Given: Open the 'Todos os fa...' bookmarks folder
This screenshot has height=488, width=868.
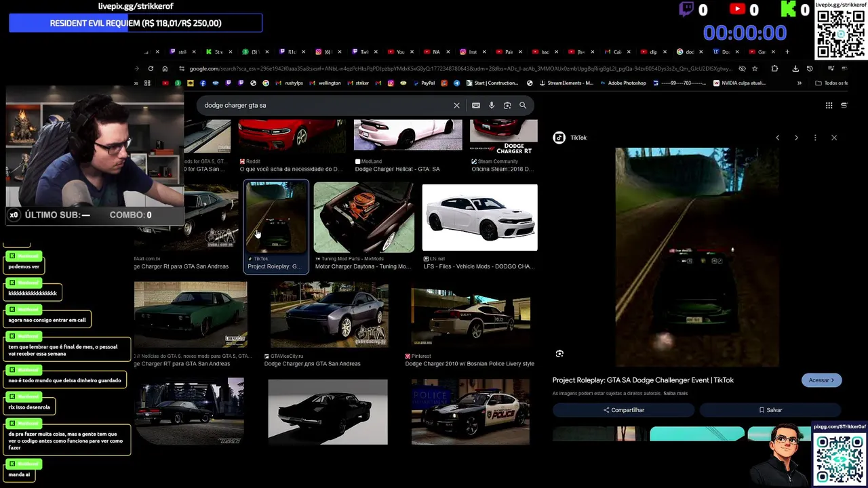Looking at the screenshot, I should (x=832, y=83).
